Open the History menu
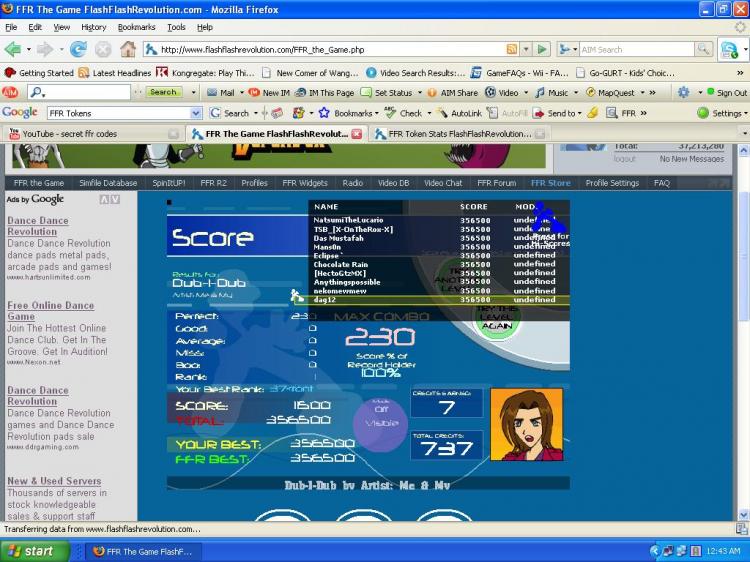Viewport: 750px width, 562px height. tap(93, 27)
